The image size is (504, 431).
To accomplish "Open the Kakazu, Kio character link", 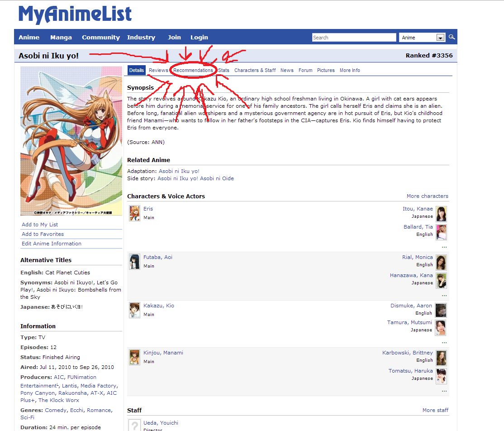I will tap(159, 306).
